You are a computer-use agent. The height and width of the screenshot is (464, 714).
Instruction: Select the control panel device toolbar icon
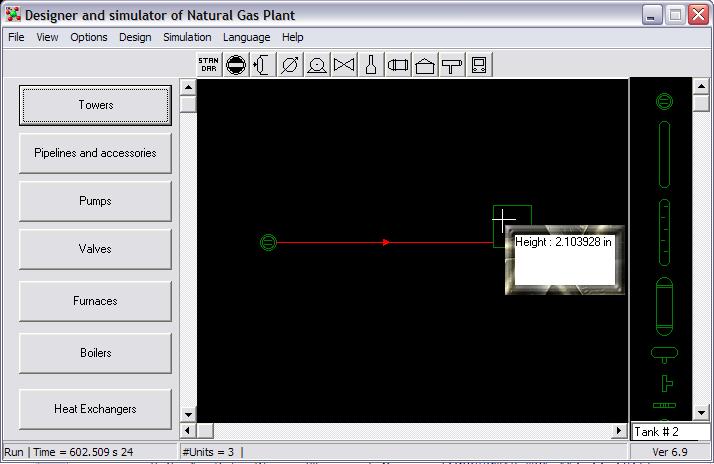click(479, 65)
